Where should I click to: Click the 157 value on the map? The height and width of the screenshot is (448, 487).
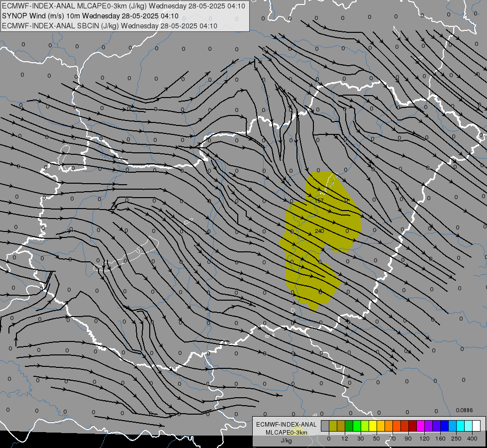[319, 201]
